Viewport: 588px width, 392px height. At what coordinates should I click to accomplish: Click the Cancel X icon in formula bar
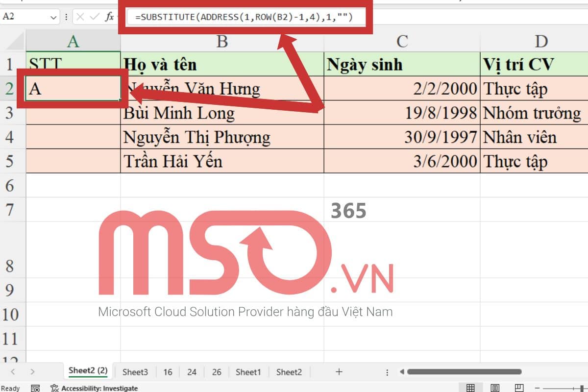pos(80,17)
